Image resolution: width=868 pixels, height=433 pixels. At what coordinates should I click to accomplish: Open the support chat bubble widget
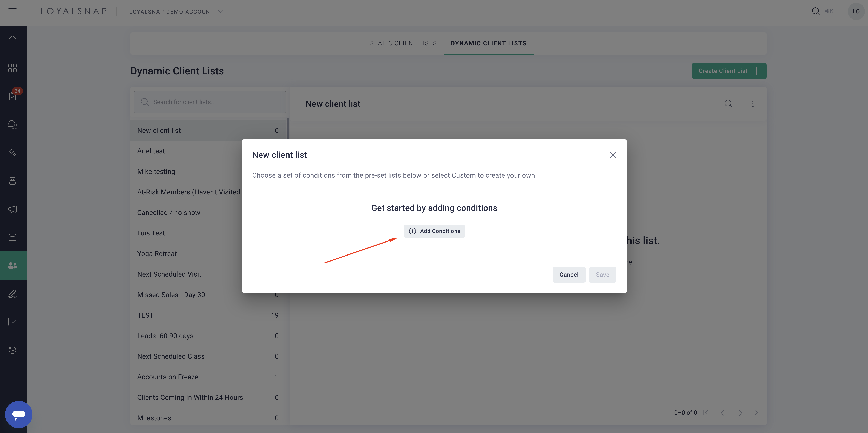19,414
